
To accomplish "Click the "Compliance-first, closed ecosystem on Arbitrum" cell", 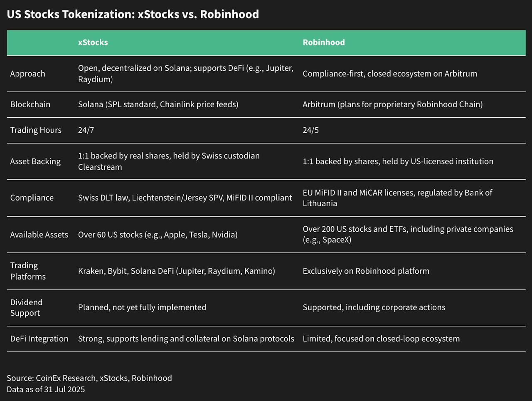I will tap(390, 74).
